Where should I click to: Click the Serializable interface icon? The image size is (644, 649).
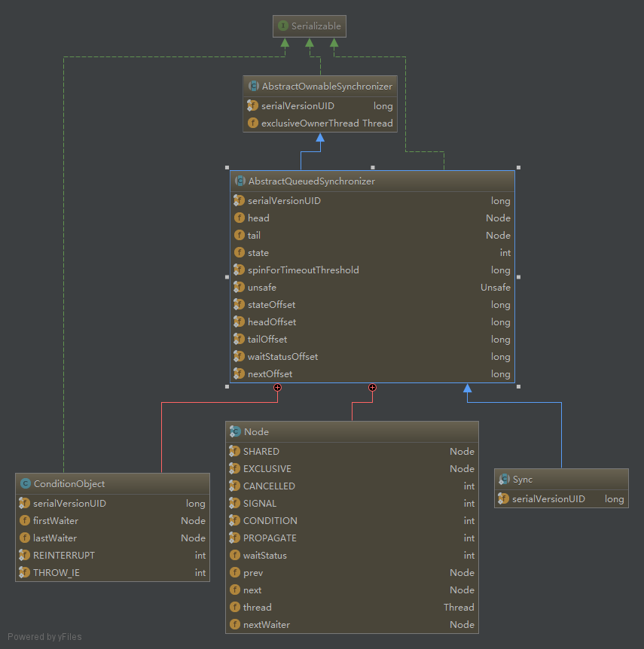click(283, 26)
